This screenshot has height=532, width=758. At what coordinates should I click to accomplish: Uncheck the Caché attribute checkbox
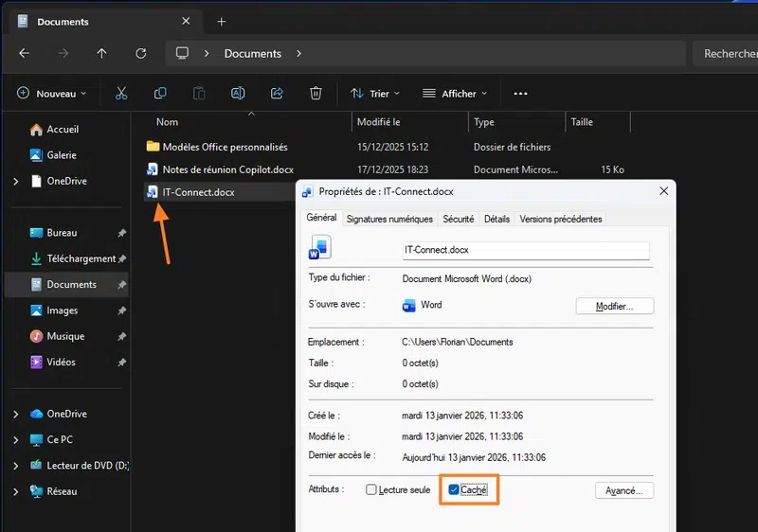point(454,490)
